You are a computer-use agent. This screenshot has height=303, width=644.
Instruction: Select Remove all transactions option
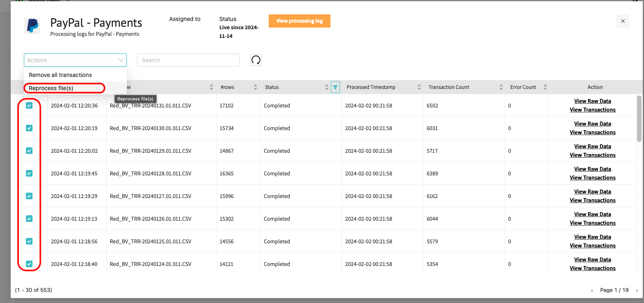pos(60,75)
